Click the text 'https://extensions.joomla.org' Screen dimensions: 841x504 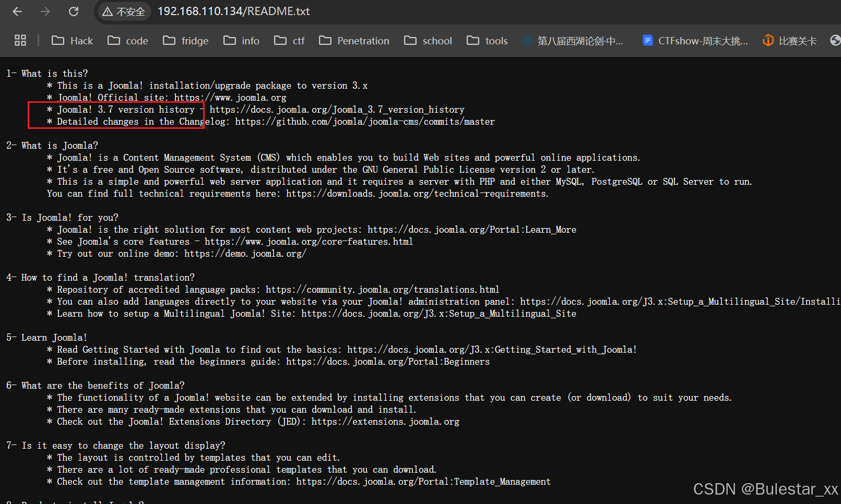point(386,422)
